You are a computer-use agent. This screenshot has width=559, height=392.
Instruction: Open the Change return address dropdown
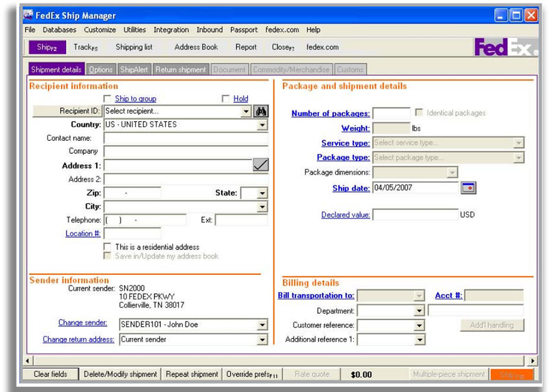click(262, 340)
